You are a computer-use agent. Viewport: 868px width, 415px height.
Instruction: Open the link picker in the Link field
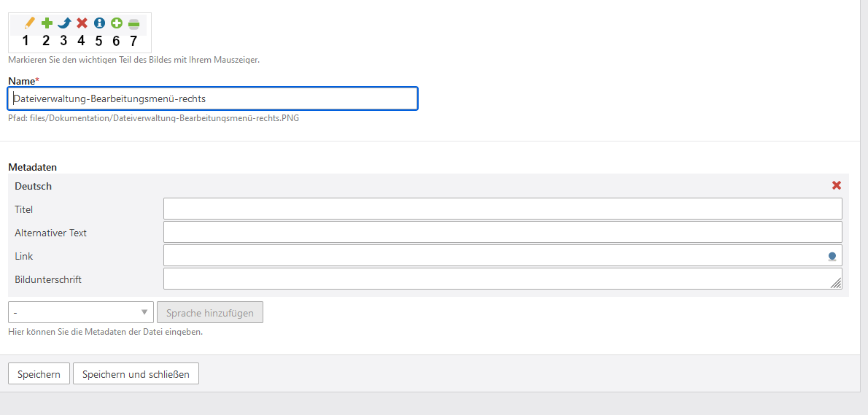[x=832, y=256]
